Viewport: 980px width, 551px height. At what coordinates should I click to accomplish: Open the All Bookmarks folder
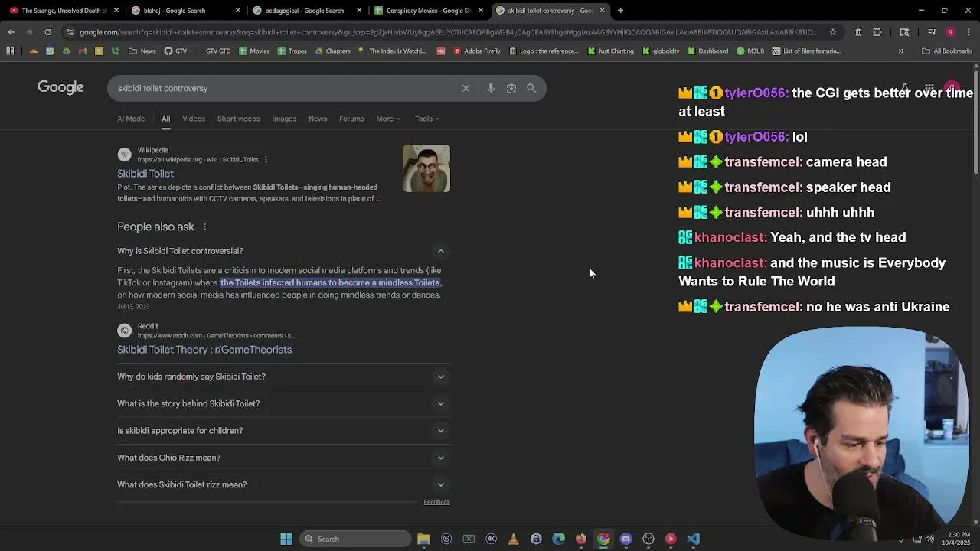947,51
